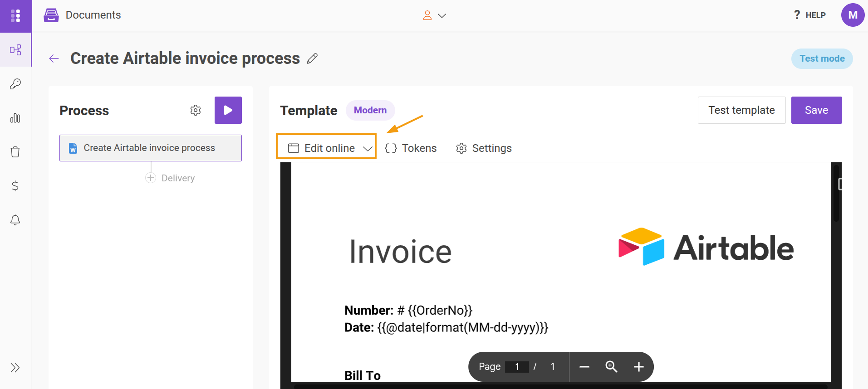Open the trash bin sidebar icon
868x389 pixels.
15,152
